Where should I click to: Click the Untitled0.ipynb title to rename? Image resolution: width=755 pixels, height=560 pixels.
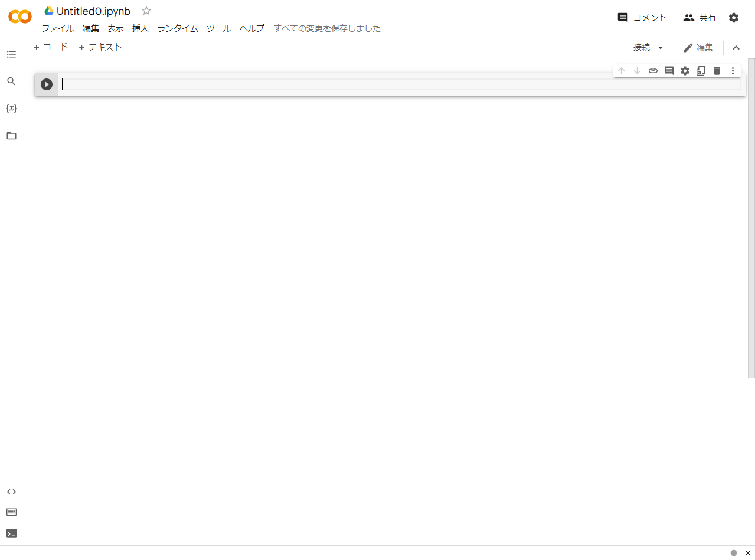point(94,11)
